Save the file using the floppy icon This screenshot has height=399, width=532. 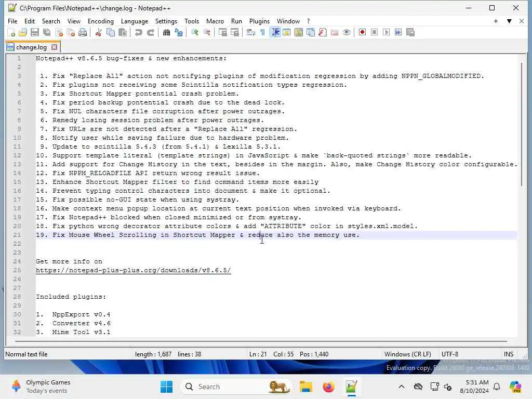[35, 33]
